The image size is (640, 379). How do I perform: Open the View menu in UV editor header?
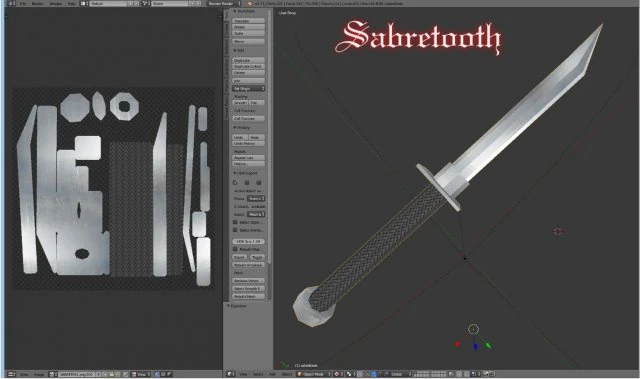(x=24, y=374)
